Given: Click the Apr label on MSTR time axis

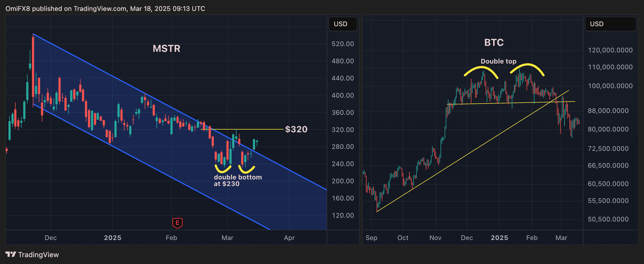Looking at the screenshot, I should (289, 238).
